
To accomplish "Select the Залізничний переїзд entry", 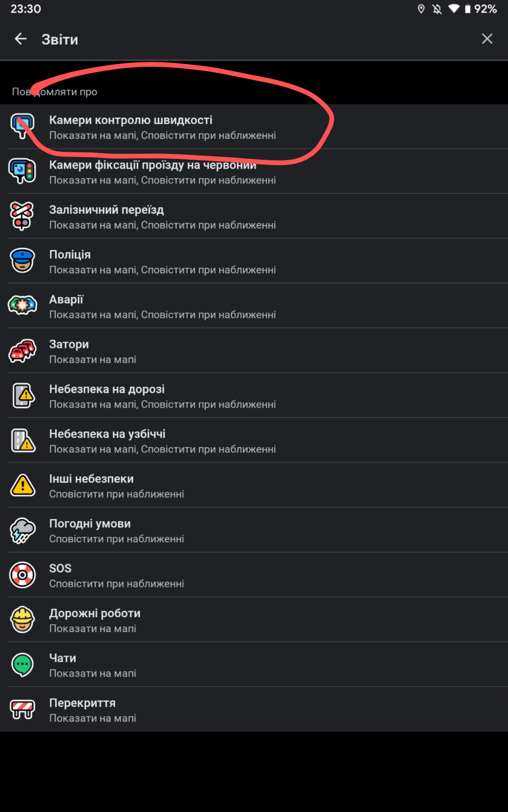I will [x=162, y=217].
